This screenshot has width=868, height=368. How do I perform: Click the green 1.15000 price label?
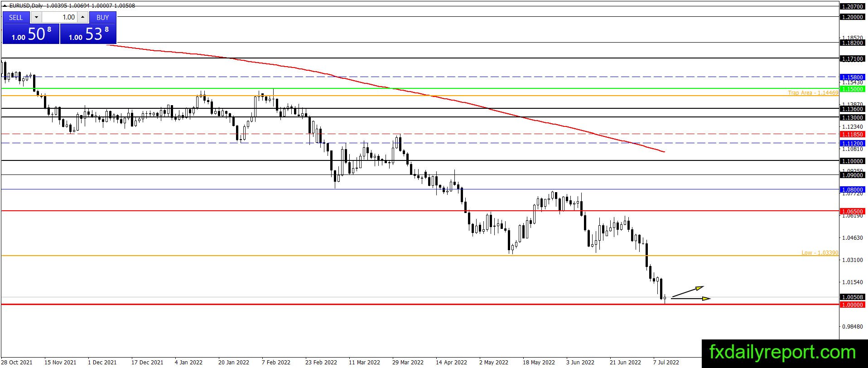click(x=852, y=89)
